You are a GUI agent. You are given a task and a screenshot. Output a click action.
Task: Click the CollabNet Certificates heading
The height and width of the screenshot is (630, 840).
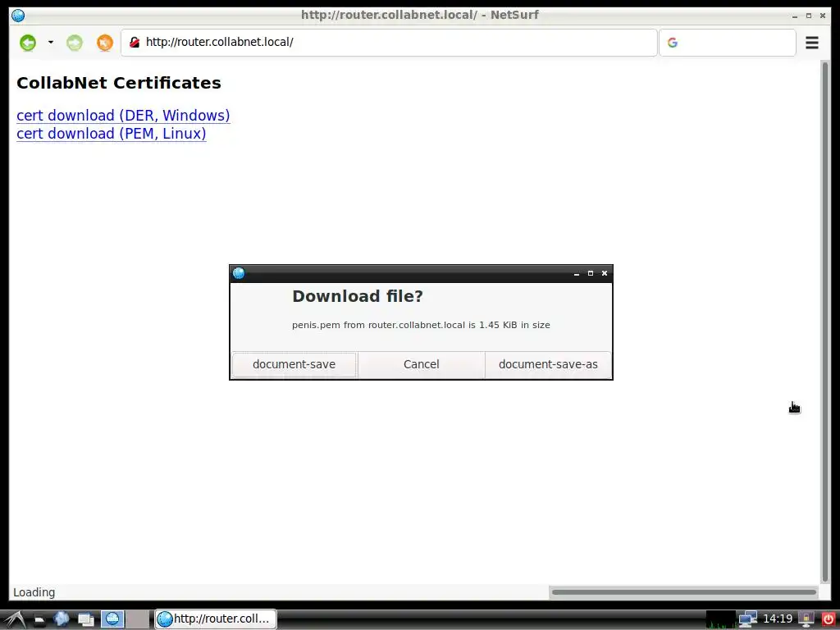pyautogui.click(x=119, y=83)
